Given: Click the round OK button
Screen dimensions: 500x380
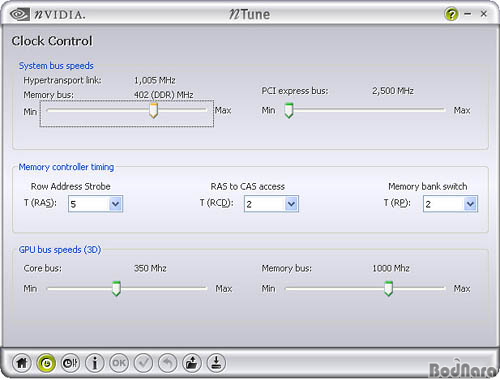Looking at the screenshot, I should point(119,363).
